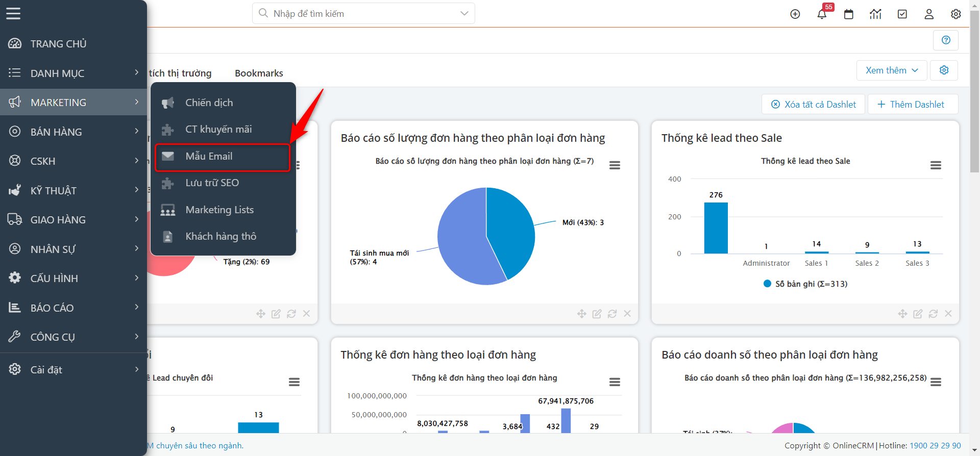
Task: Switch to the Bookmarks tab
Action: coord(259,73)
